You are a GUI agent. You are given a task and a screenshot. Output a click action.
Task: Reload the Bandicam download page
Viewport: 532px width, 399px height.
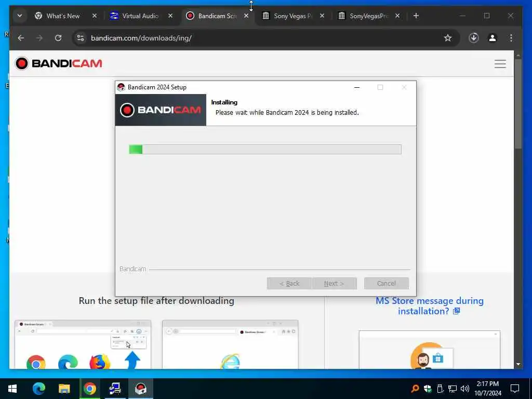tap(58, 38)
